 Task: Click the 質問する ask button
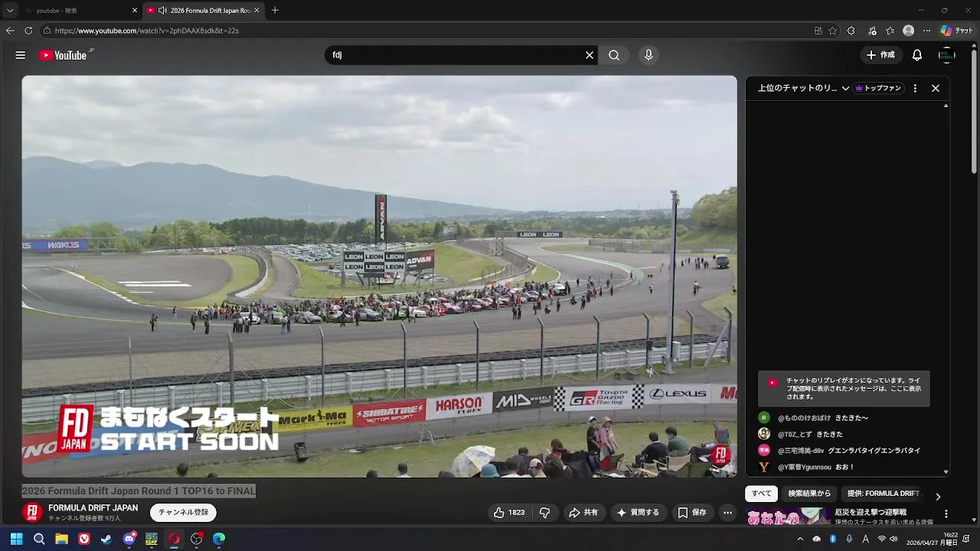(638, 513)
